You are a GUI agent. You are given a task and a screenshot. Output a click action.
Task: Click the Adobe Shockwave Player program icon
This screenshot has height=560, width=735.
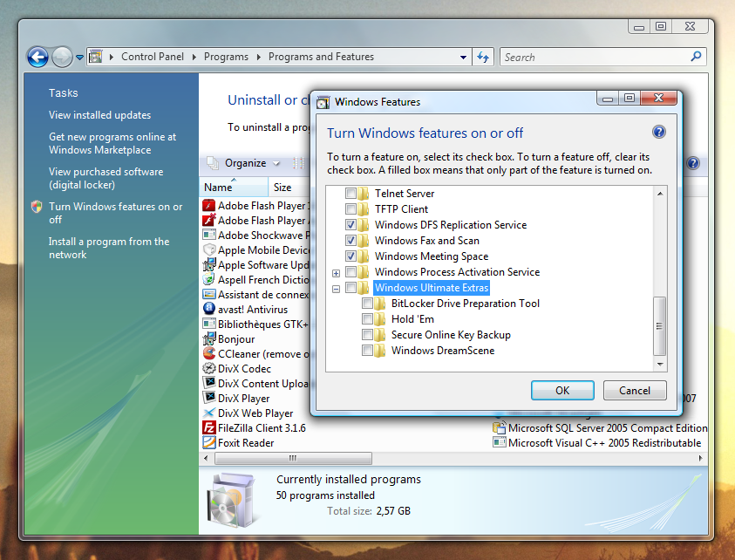click(x=209, y=235)
